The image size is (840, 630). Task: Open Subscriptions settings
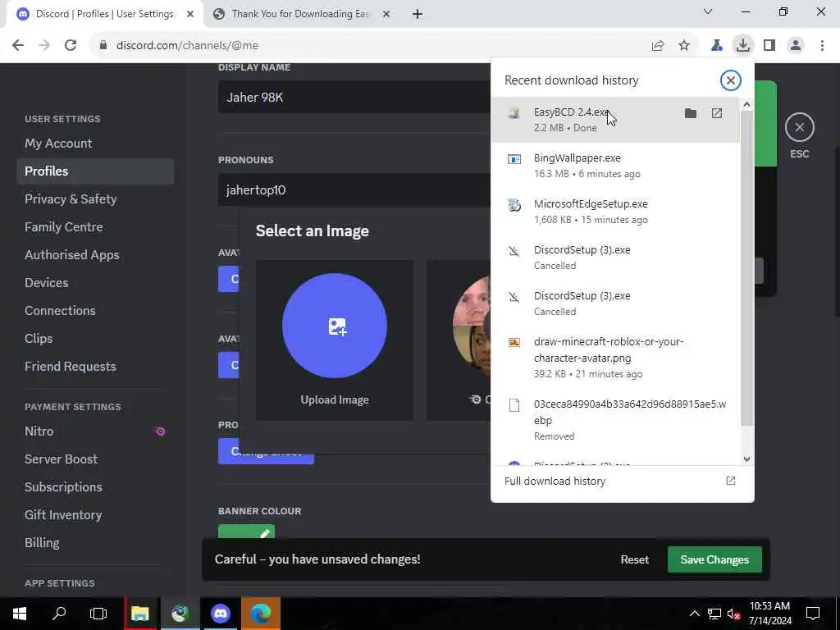click(95, 486)
